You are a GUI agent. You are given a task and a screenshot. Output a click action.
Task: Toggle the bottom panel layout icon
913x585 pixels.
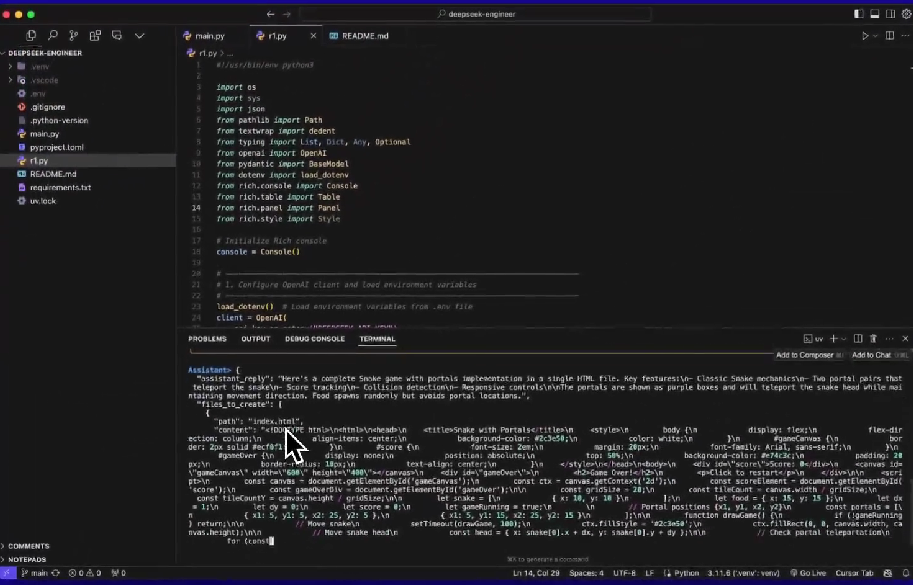point(875,14)
